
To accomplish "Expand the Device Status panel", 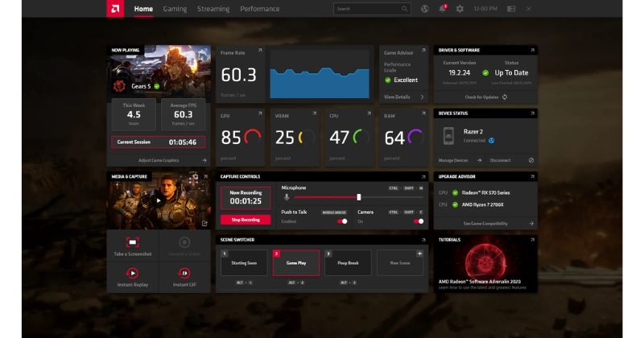I will pyautogui.click(x=532, y=113).
